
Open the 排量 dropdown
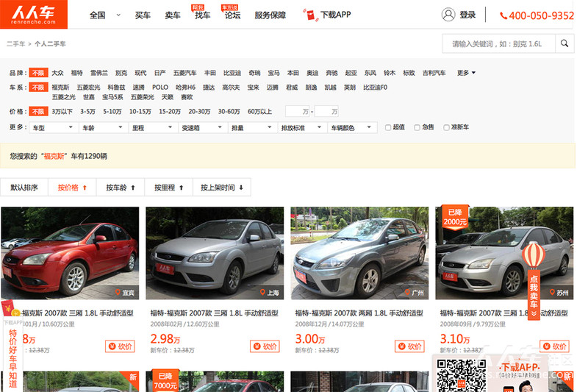pos(251,128)
